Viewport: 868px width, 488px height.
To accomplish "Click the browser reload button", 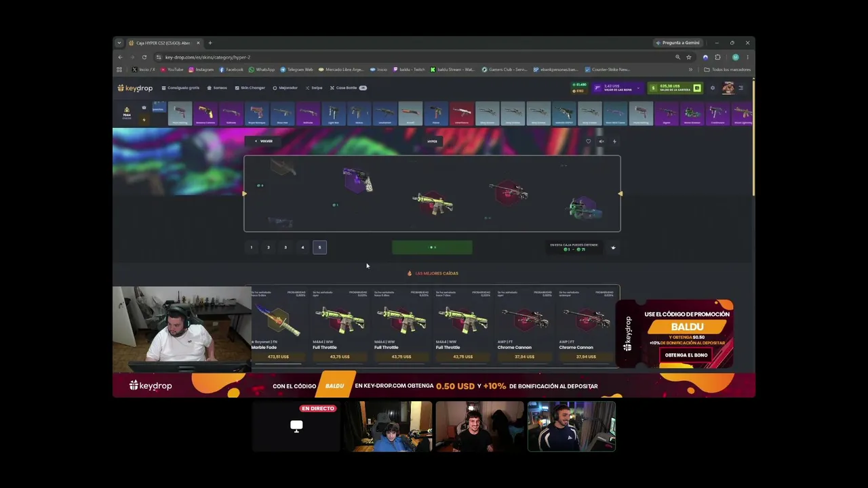I will (x=144, y=57).
